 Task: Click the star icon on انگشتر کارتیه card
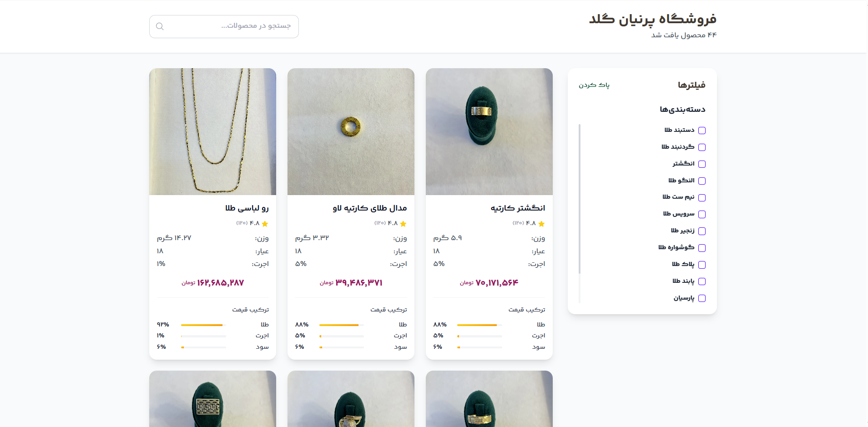click(541, 224)
